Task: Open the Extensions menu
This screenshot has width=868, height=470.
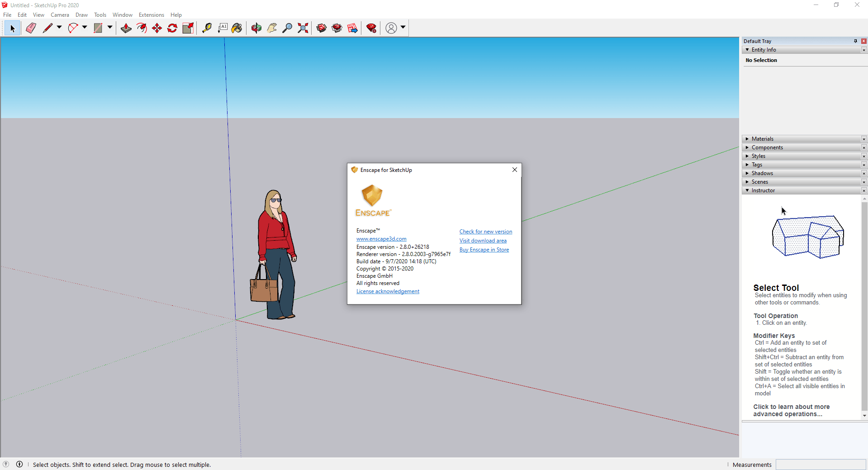Action: [151, 15]
